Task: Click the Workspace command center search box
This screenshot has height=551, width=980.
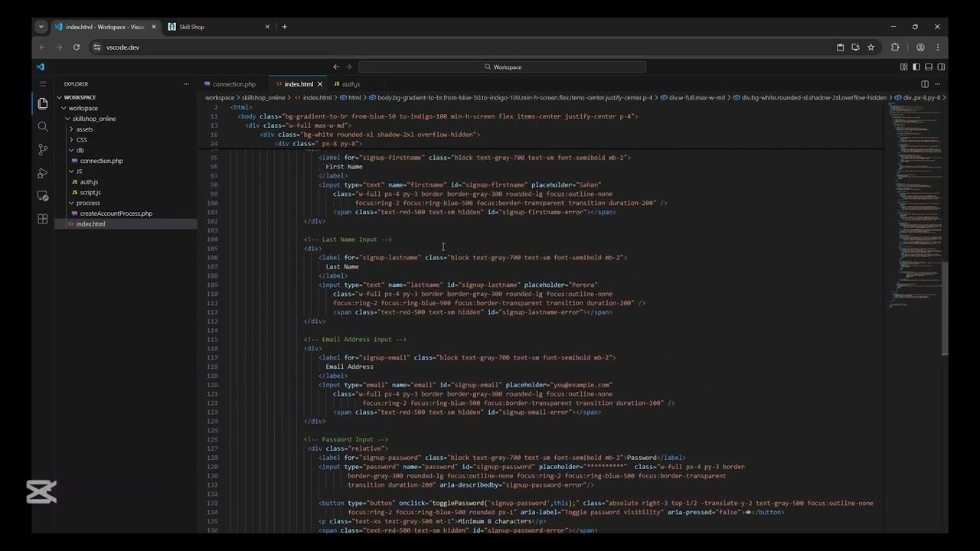Action: point(502,67)
